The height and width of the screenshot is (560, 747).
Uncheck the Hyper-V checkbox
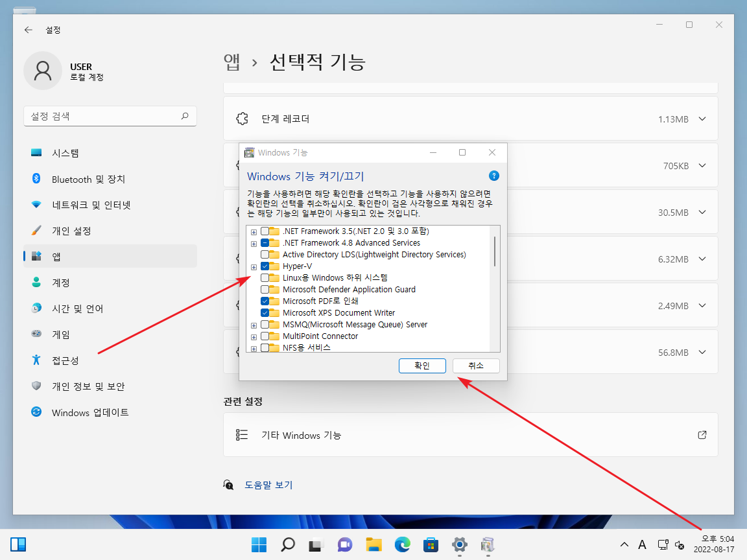265,266
